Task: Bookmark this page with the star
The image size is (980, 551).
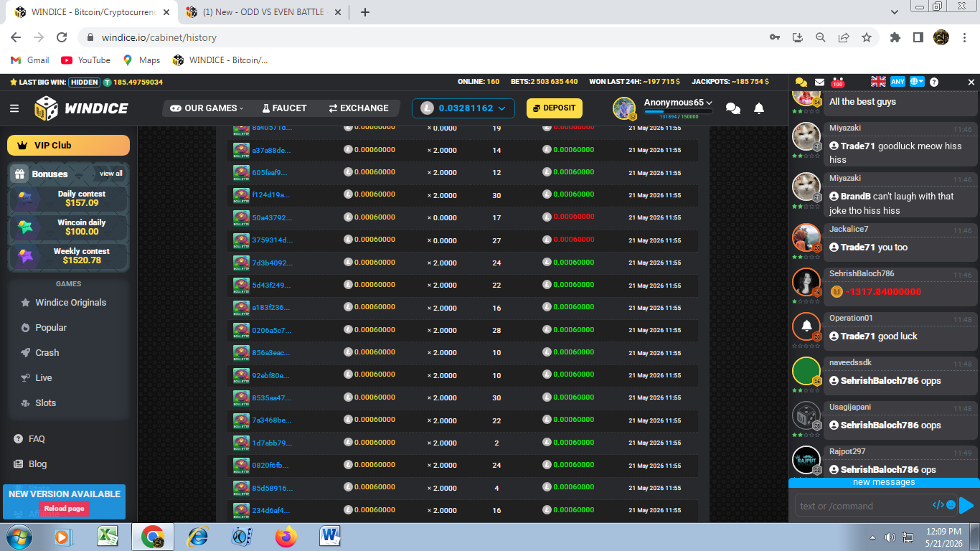Action: [x=867, y=37]
